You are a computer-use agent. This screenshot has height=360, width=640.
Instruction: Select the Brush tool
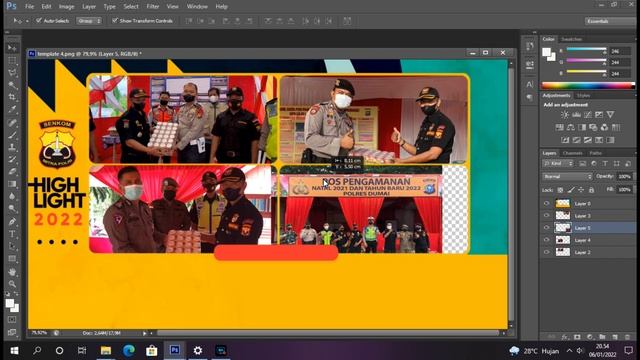click(12, 135)
